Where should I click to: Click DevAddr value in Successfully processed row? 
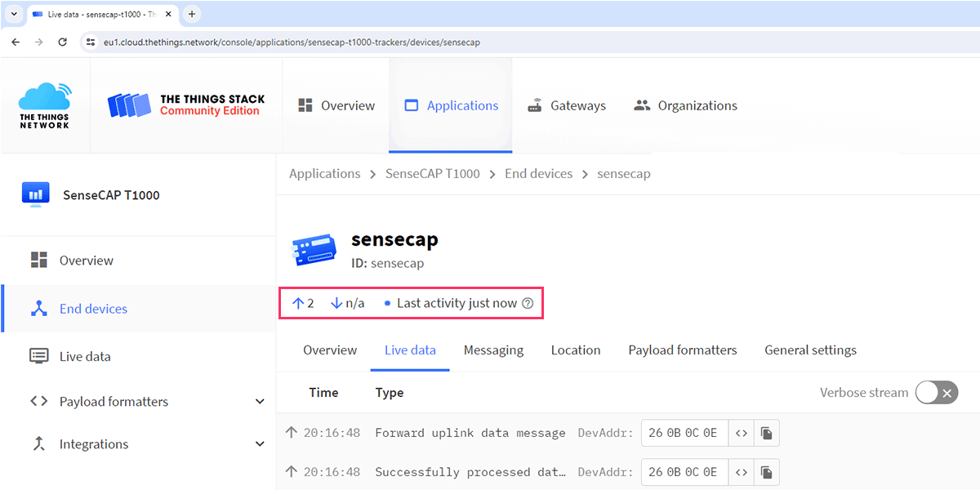tap(683, 472)
